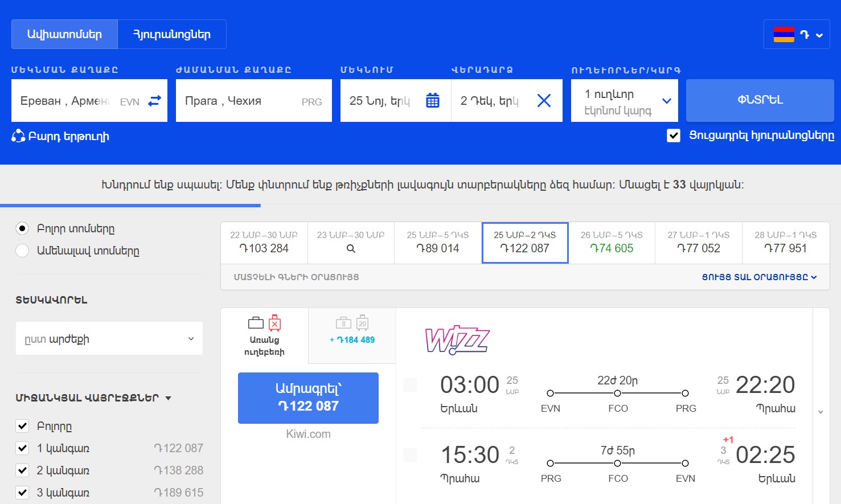Screen dimensions: 841x504
Task: Open the departure date calendar icon
Action: click(x=433, y=101)
